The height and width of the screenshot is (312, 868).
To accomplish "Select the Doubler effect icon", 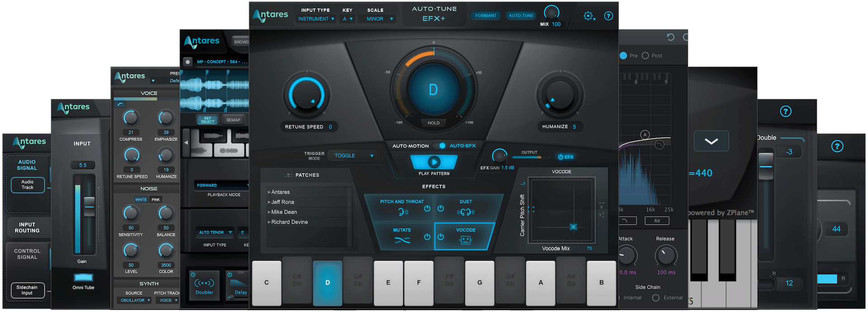I will pyautogui.click(x=204, y=284).
